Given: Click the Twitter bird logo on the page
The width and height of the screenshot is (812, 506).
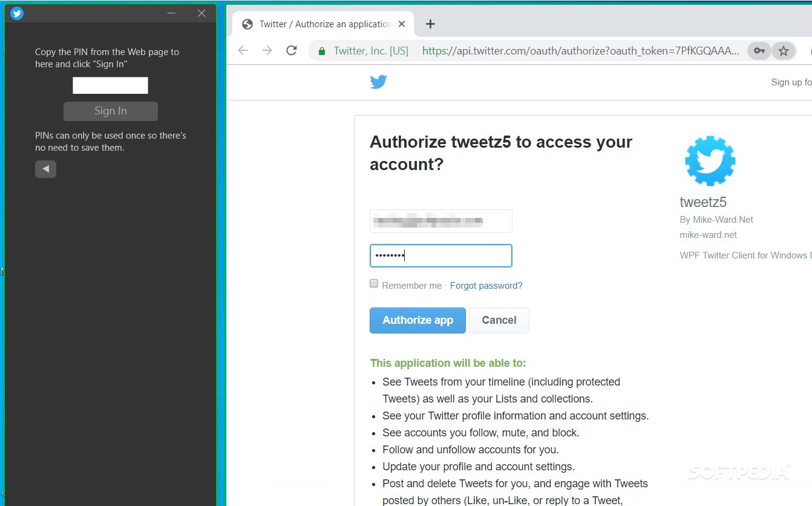Looking at the screenshot, I should 378,82.
